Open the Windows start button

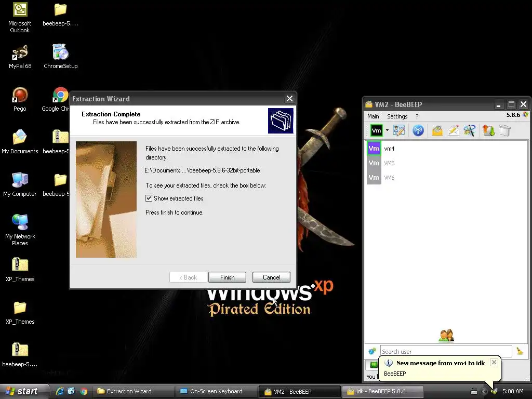point(22,391)
